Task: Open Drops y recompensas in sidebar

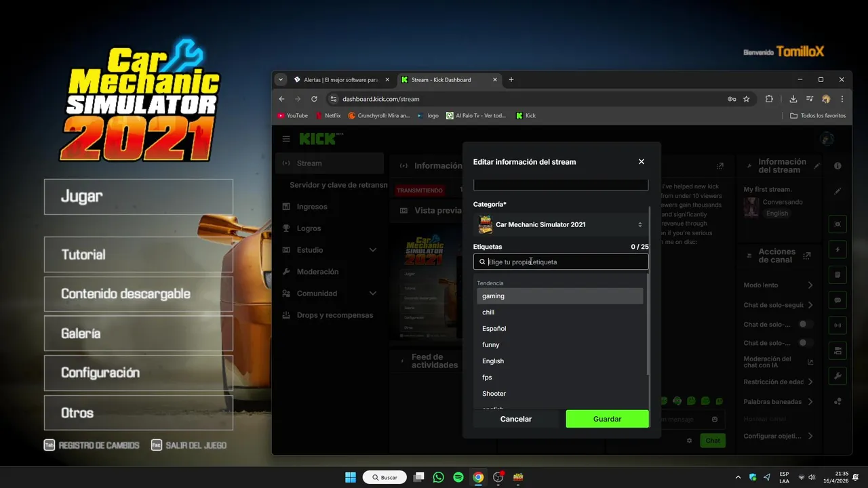Action: click(x=330, y=315)
